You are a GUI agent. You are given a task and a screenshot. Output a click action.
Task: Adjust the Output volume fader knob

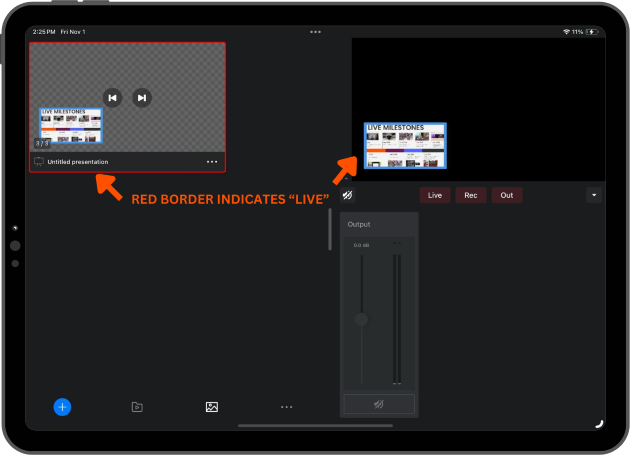point(361,320)
